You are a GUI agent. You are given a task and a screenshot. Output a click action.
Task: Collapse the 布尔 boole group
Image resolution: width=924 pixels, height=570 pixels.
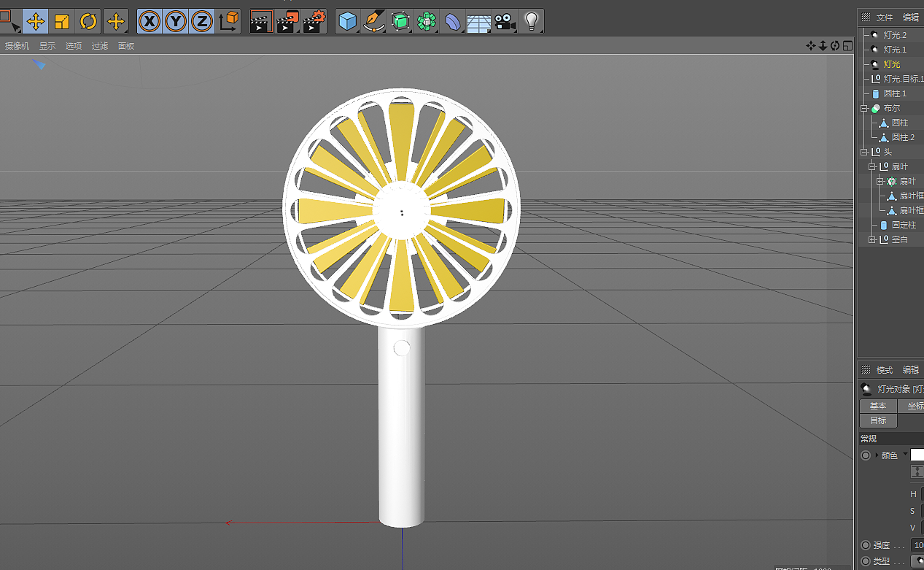(864, 108)
